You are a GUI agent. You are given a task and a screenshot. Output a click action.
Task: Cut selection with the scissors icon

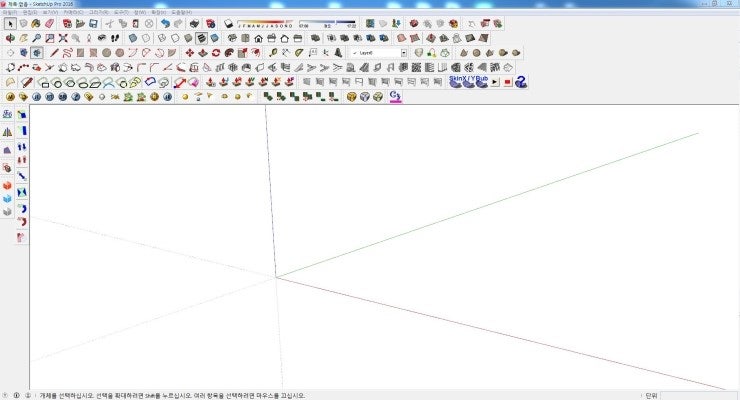click(x=109, y=23)
